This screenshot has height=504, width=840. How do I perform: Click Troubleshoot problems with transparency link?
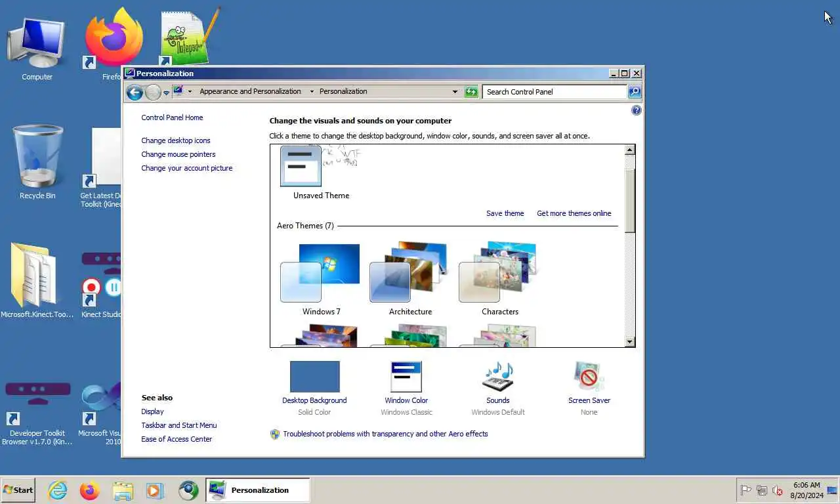coord(385,434)
